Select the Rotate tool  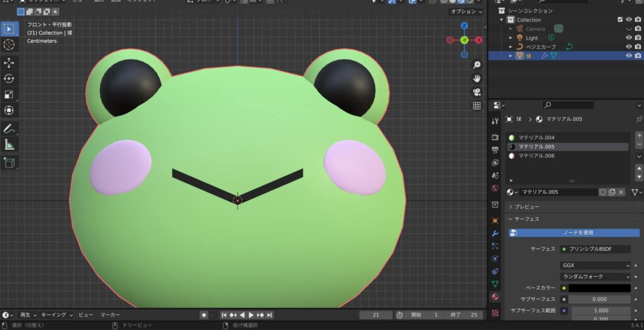9,79
